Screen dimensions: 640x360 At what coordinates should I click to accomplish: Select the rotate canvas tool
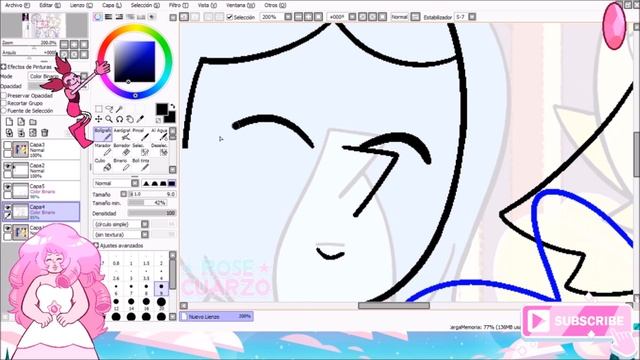point(119,119)
